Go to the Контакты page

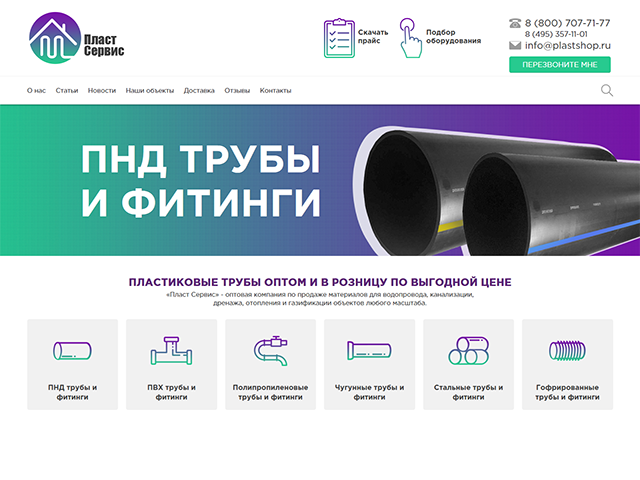click(276, 91)
